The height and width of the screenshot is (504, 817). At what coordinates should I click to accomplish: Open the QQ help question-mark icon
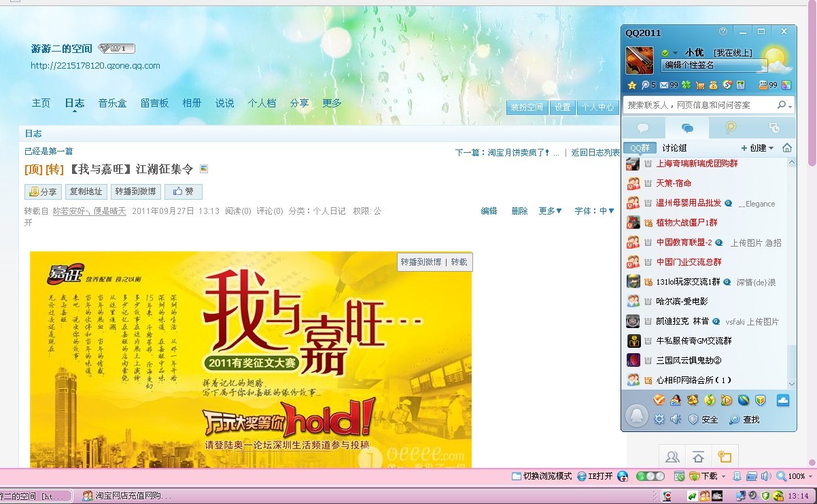pos(723,31)
